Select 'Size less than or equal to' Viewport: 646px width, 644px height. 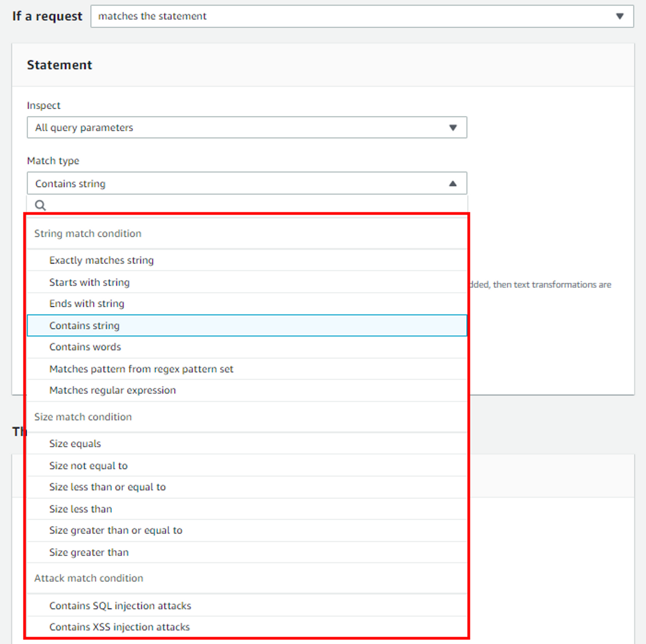coord(107,487)
